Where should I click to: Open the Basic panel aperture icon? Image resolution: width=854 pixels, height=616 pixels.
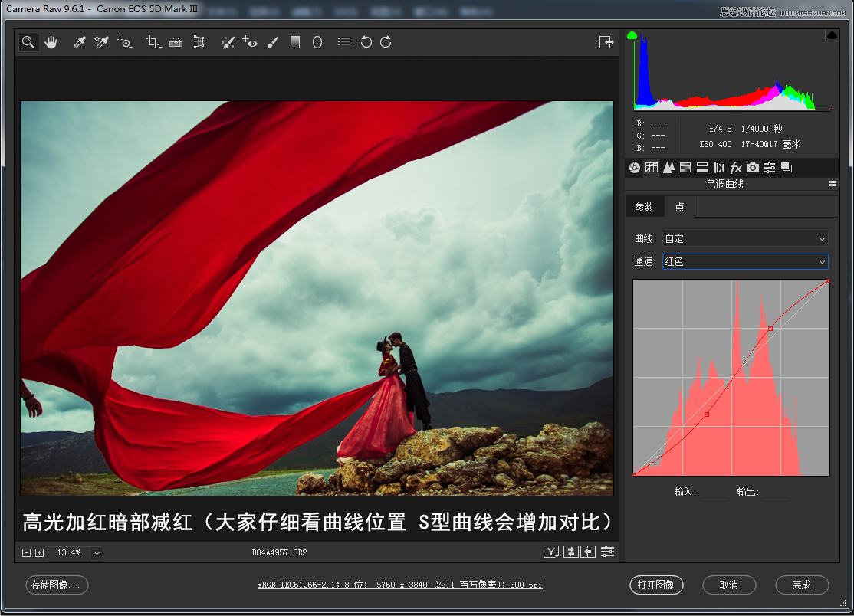(635, 168)
